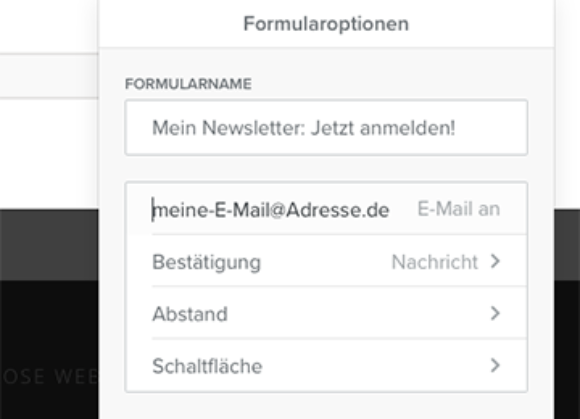
Task: Focus the meine-E-Mail@Adresse.de email field
Action: click(x=271, y=210)
